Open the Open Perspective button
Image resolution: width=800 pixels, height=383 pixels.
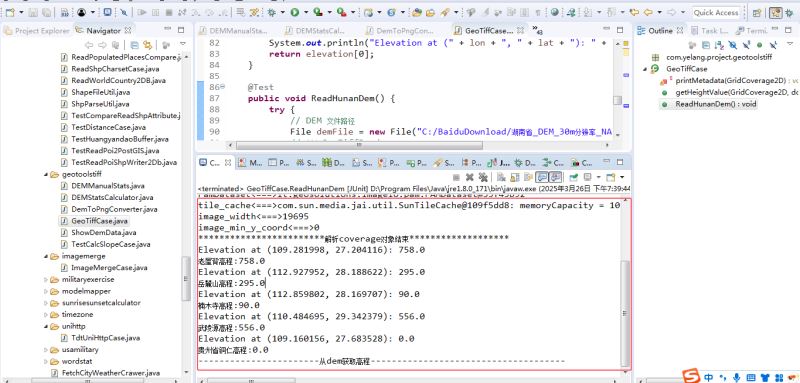(757, 13)
